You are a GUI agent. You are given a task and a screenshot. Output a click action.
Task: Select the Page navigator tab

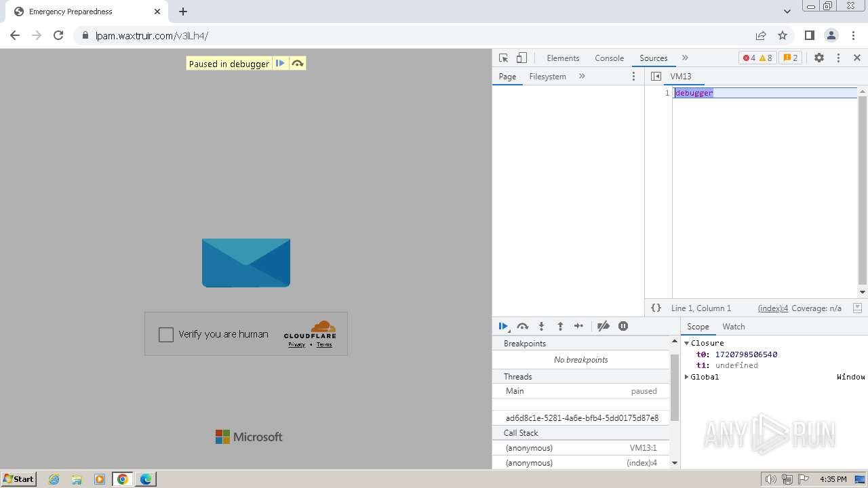coord(507,77)
